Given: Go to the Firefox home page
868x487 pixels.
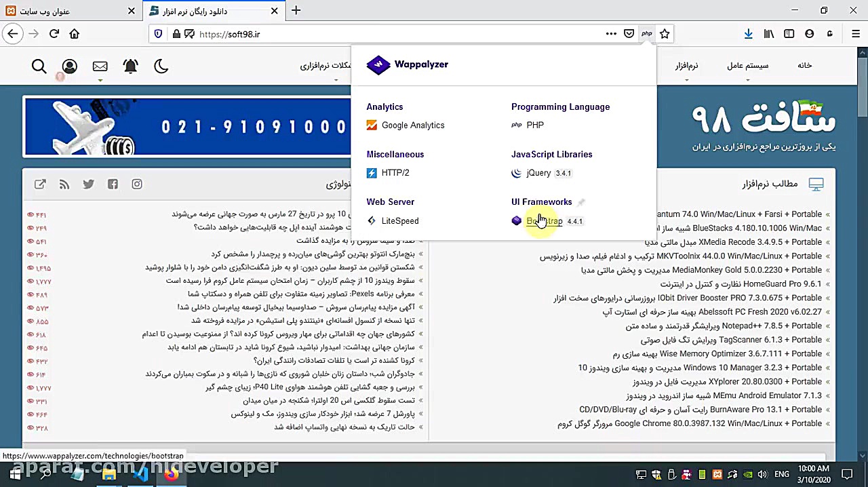Looking at the screenshot, I should click(75, 34).
